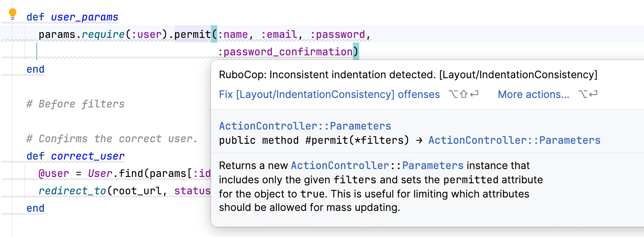Click the :name symbol argument
The height and width of the screenshot is (237, 644).
click(x=233, y=35)
